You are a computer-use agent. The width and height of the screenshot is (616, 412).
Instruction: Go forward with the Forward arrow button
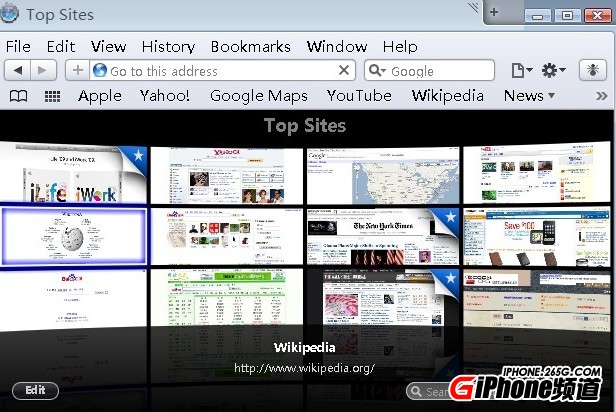coord(43,71)
